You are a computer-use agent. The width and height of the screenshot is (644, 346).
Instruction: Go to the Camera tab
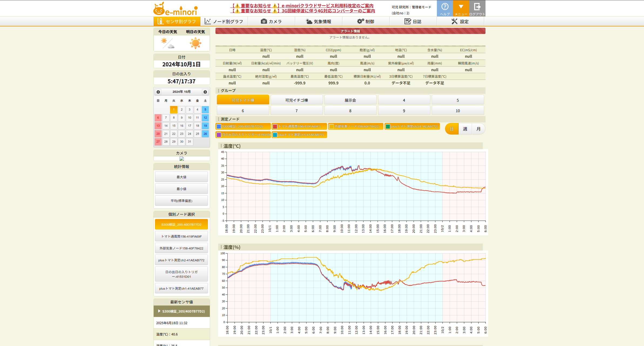coord(271,22)
